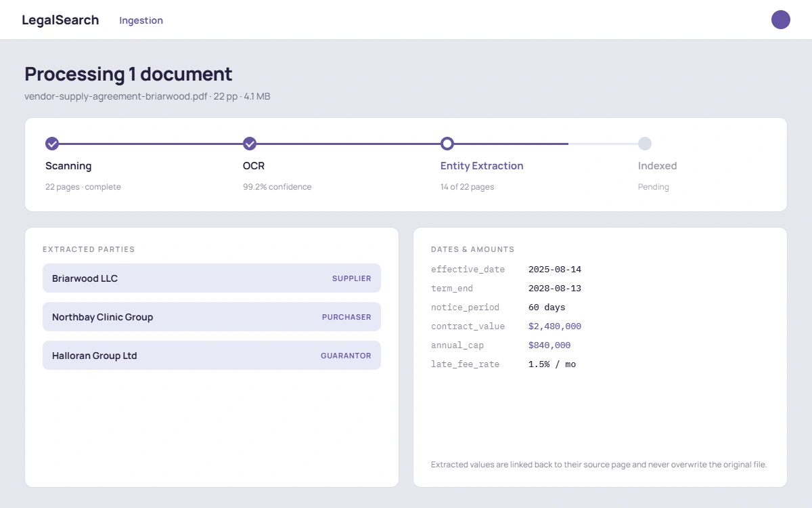Open the Ingestion tab

141,20
